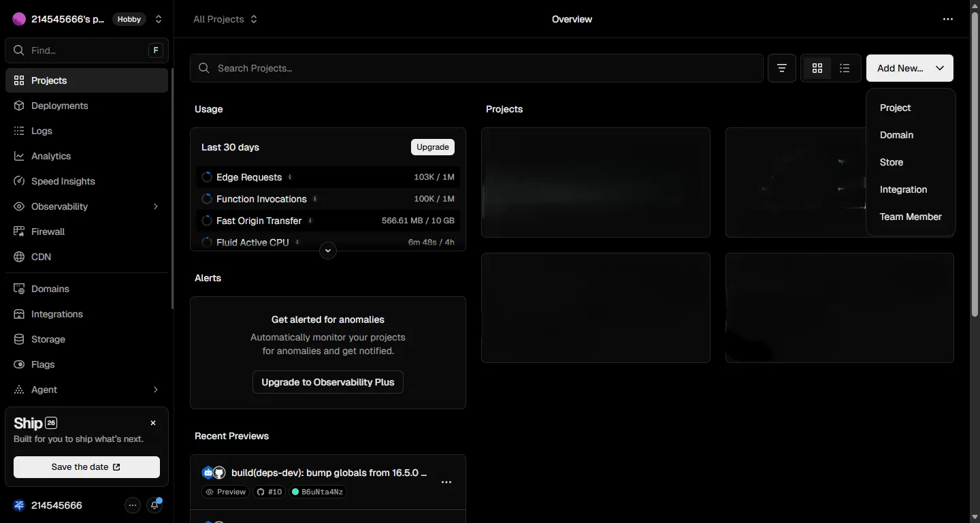This screenshot has width=980, height=523.
Task: Open the Flags page in sidebar
Action: click(42, 364)
